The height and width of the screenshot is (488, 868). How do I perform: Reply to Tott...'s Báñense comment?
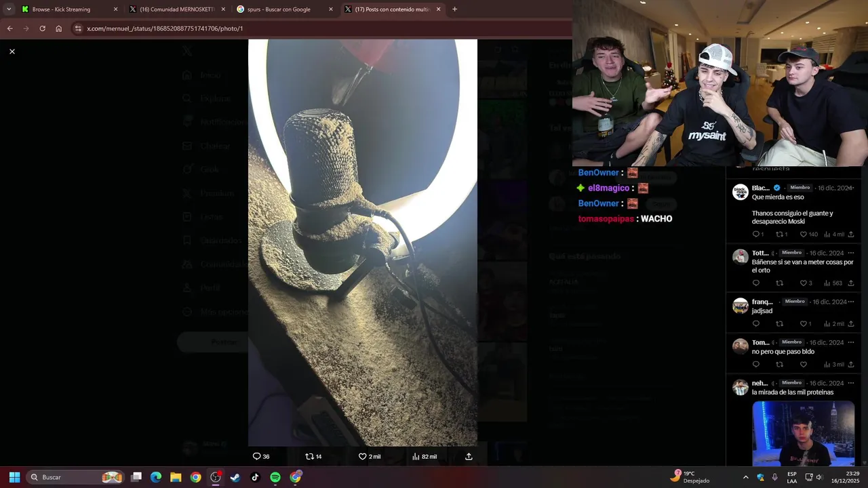pos(756,283)
